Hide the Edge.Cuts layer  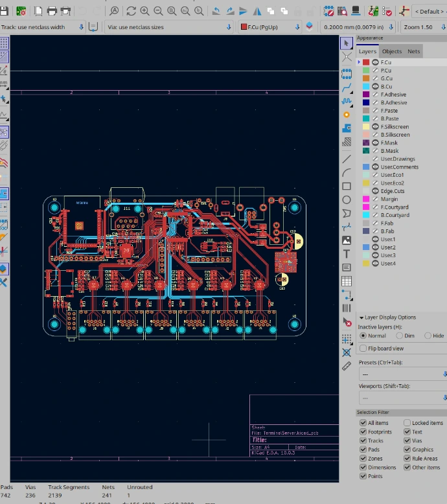[x=375, y=191]
